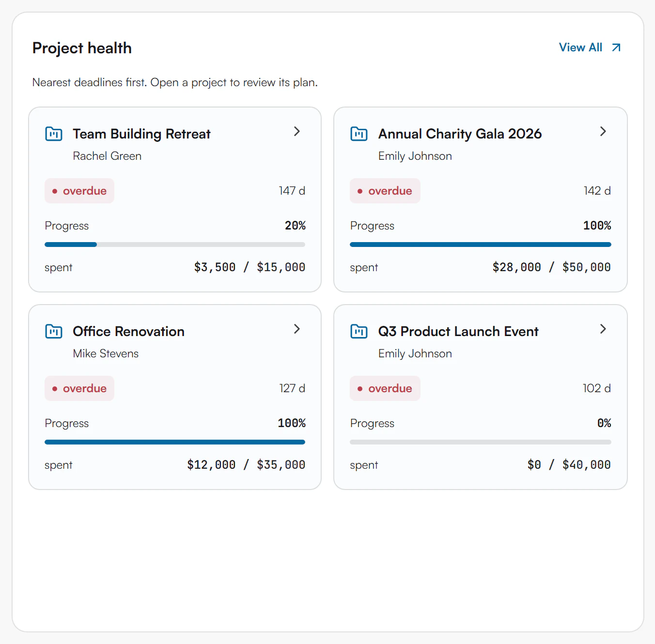
Task: Click the 20% progress value
Action: tap(296, 226)
